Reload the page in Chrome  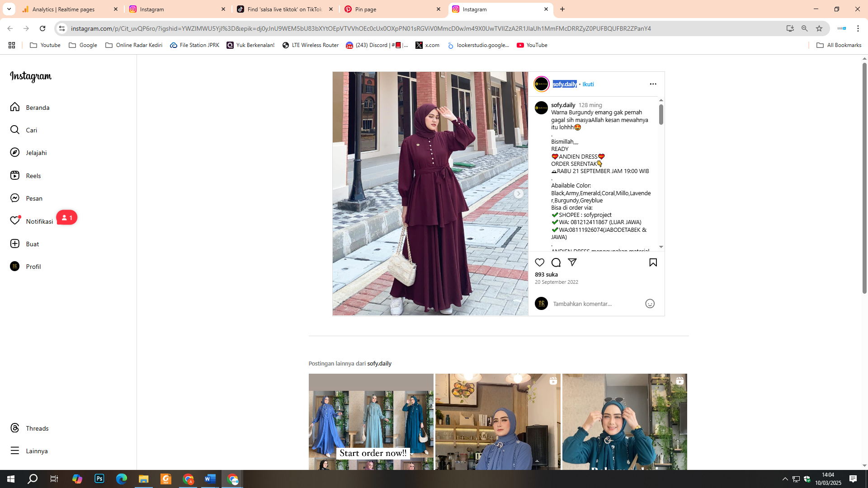click(x=42, y=28)
